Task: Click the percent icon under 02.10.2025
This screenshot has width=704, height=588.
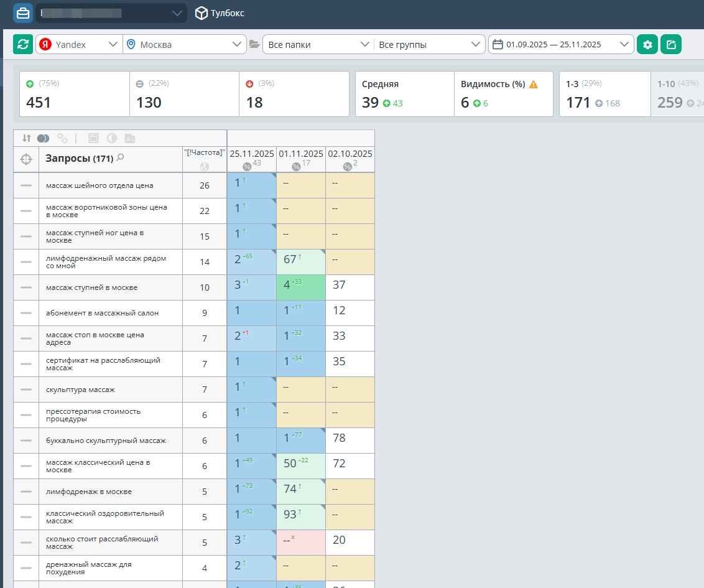Action: point(348,167)
